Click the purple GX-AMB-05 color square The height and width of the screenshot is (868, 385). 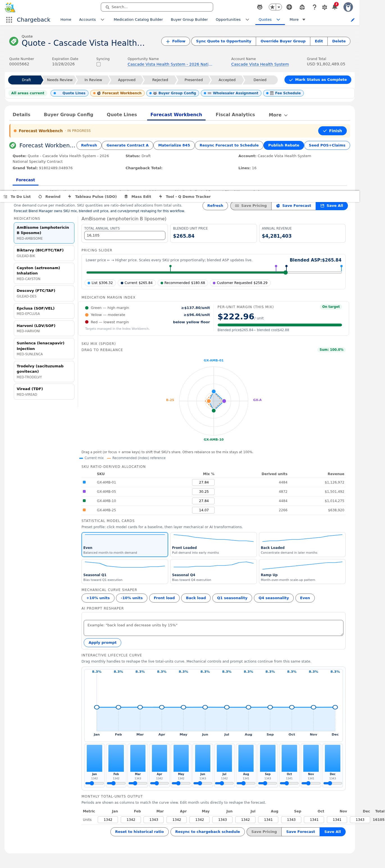coord(84,492)
